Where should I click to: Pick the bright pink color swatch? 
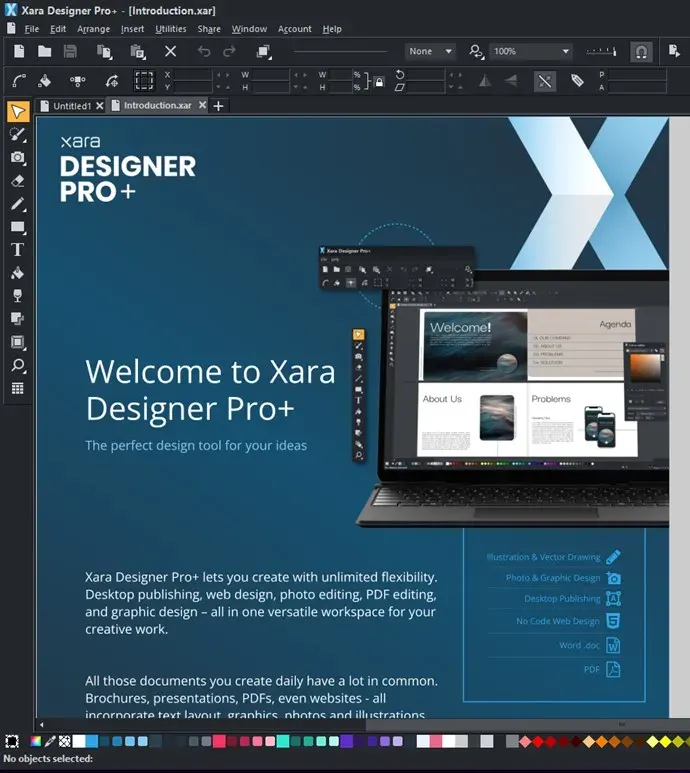(219, 741)
